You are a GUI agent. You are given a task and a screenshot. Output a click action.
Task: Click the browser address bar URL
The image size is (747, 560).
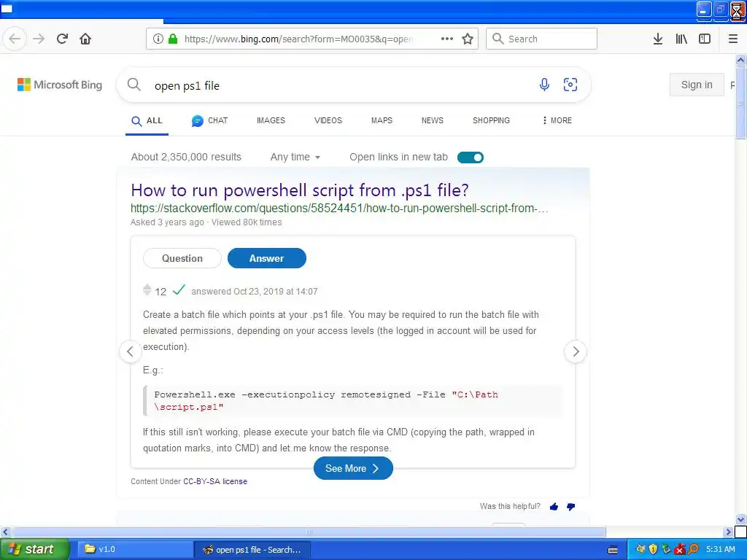point(298,39)
